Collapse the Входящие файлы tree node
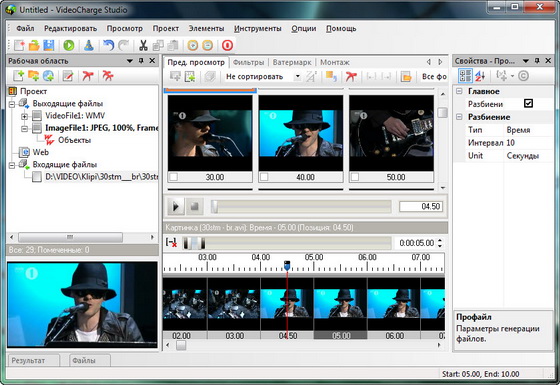The image size is (560, 385). pos(12,165)
